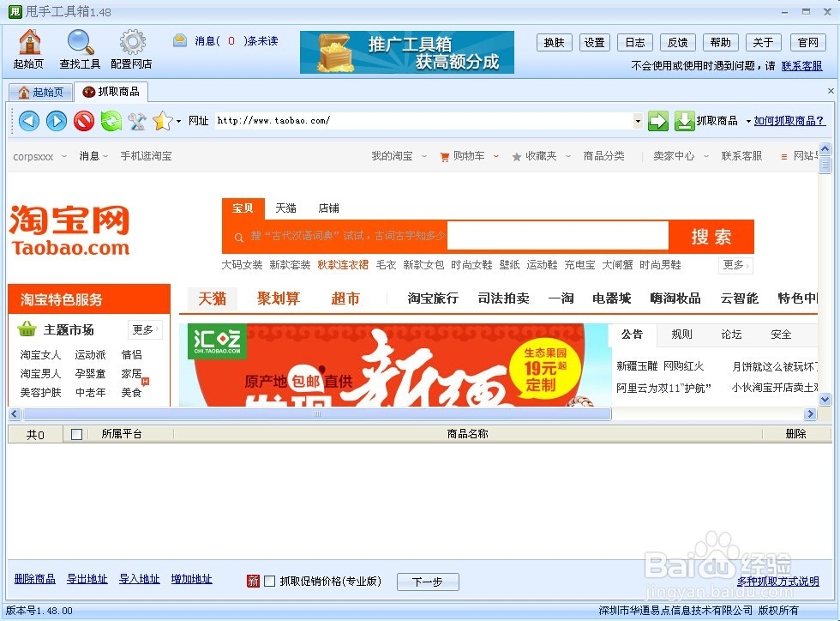Select the 店铺 search tab

328,208
